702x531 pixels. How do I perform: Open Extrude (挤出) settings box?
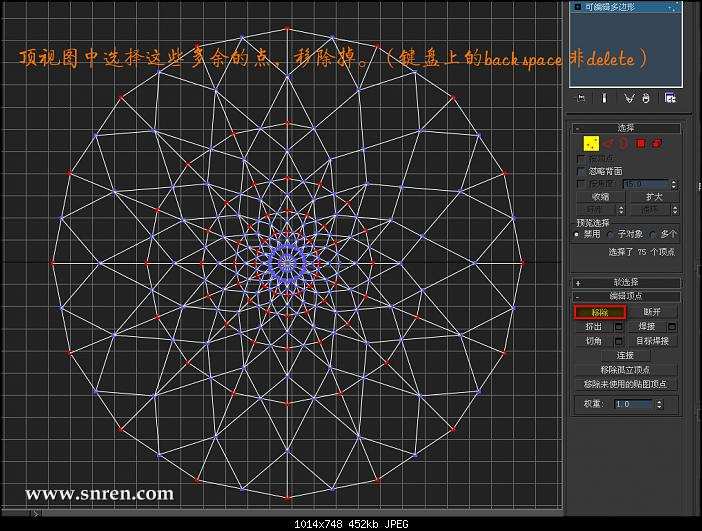click(x=619, y=327)
